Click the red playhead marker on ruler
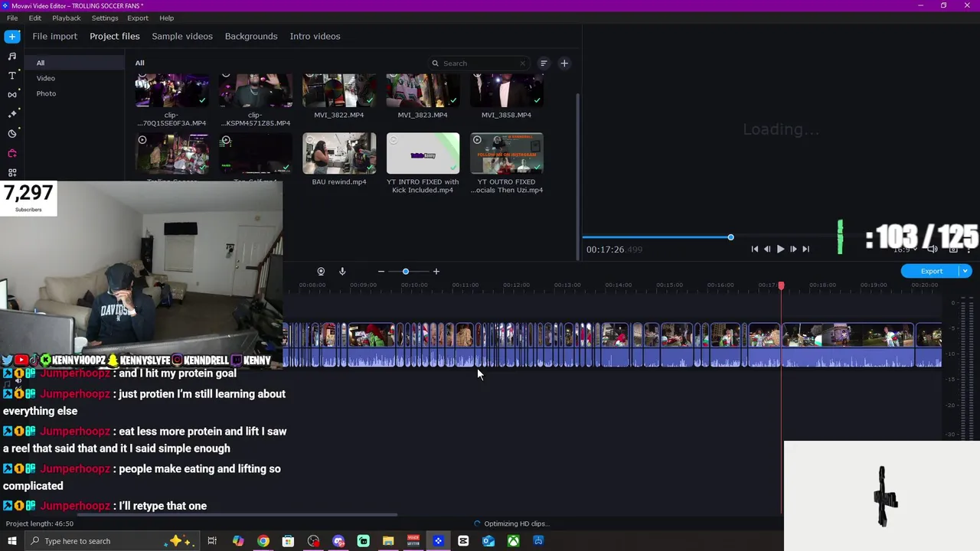The width and height of the screenshot is (980, 551). [781, 285]
